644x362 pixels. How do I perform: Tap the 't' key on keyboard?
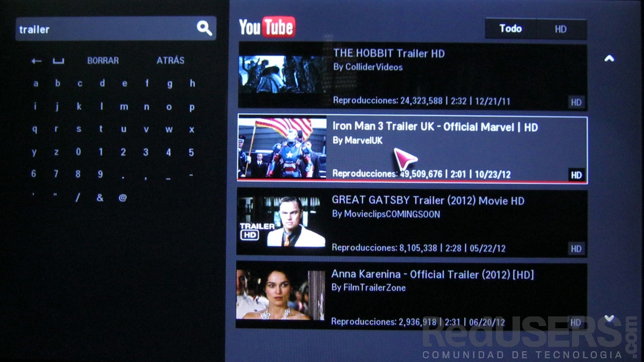tap(101, 129)
